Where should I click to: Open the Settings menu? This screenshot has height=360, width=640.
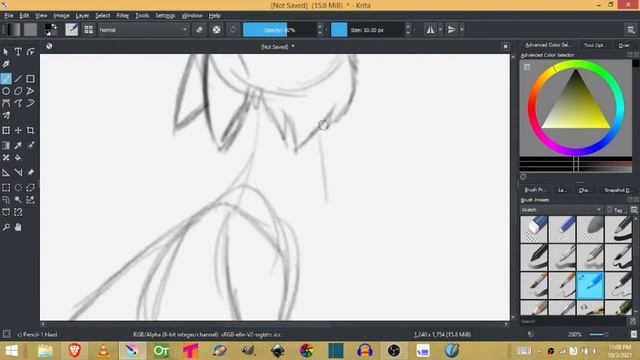pos(165,16)
